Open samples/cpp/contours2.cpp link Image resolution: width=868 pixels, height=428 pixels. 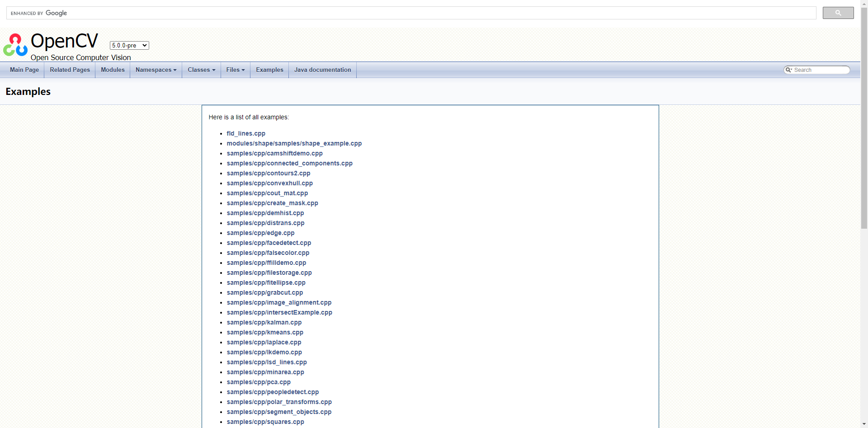pos(269,174)
